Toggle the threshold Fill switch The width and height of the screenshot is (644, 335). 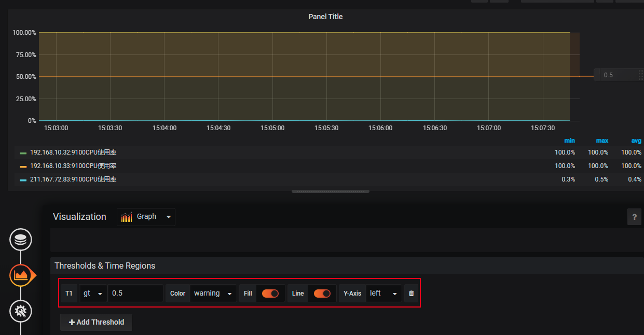coord(270,294)
